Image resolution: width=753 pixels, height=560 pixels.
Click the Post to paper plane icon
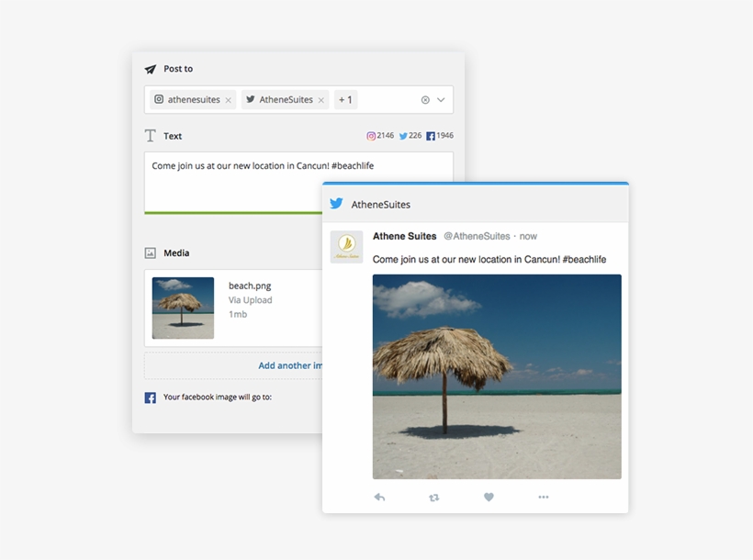(x=150, y=68)
